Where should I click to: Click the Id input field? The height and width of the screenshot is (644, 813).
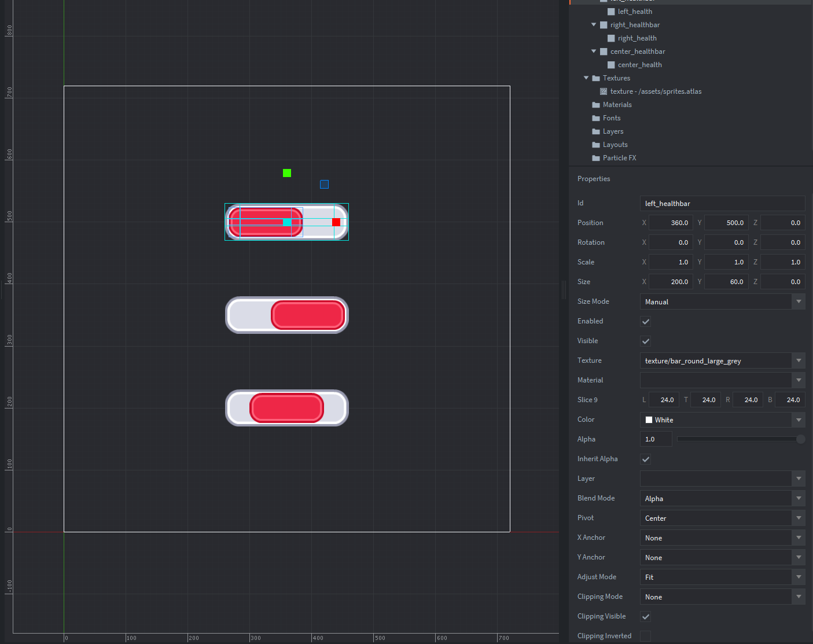tap(723, 203)
